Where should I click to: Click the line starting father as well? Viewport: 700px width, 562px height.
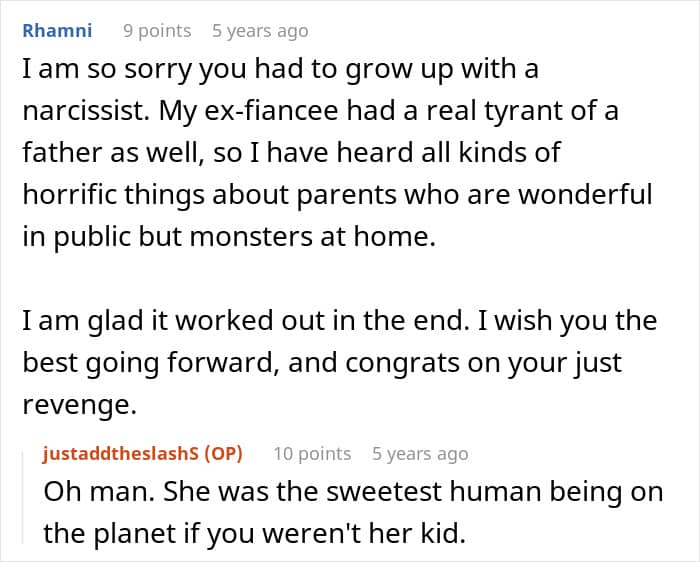[x=291, y=153]
